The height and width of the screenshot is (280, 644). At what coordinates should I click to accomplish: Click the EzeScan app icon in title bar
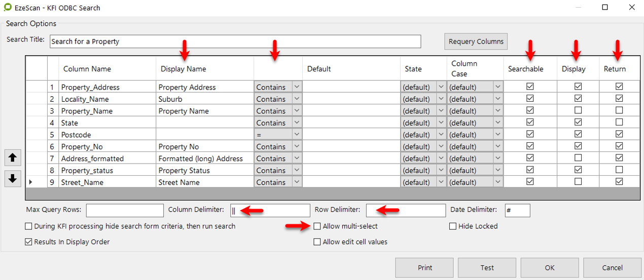click(8, 8)
